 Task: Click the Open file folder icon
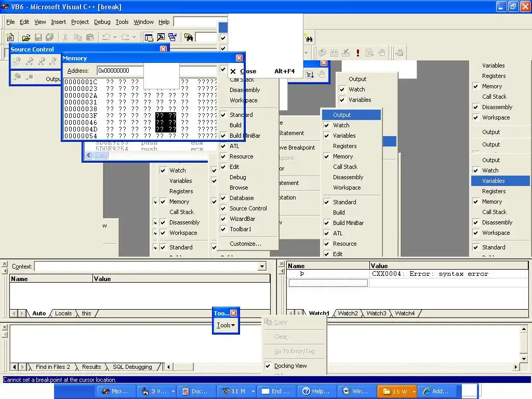pyautogui.click(x=26, y=37)
